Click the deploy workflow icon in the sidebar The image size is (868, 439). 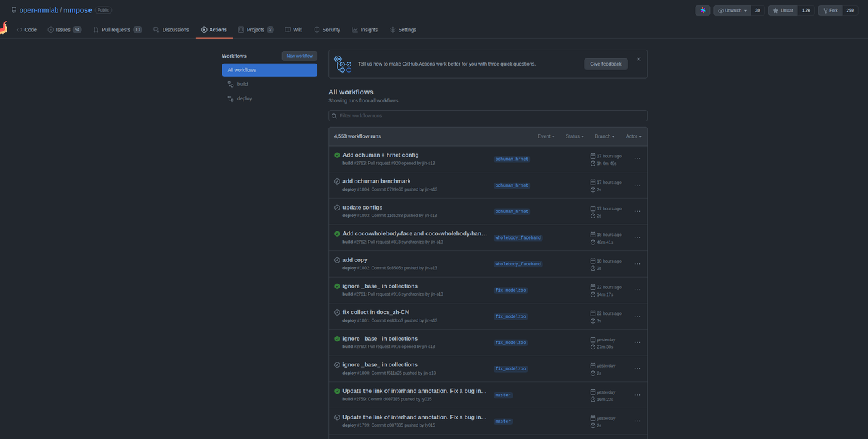pos(231,98)
